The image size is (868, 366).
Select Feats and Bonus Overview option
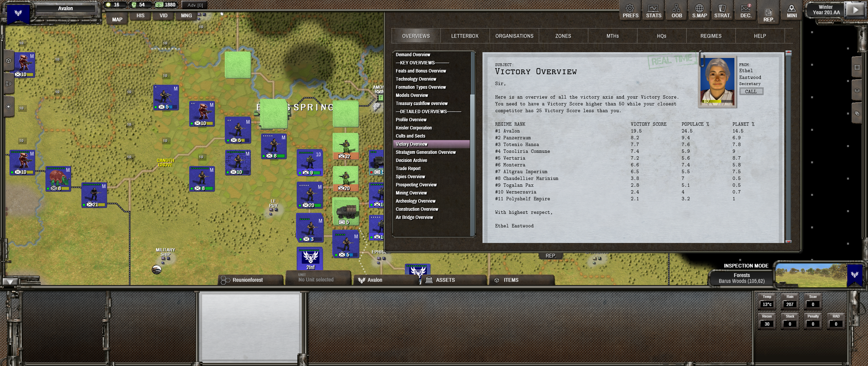[x=422, y=71]
